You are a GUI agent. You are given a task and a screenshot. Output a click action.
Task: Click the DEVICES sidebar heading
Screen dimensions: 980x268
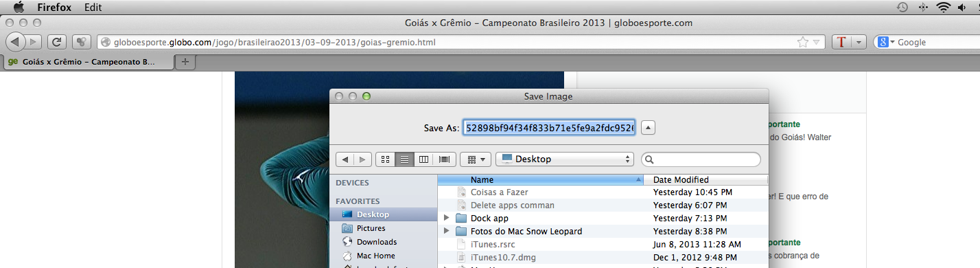[x=352, y=183]
